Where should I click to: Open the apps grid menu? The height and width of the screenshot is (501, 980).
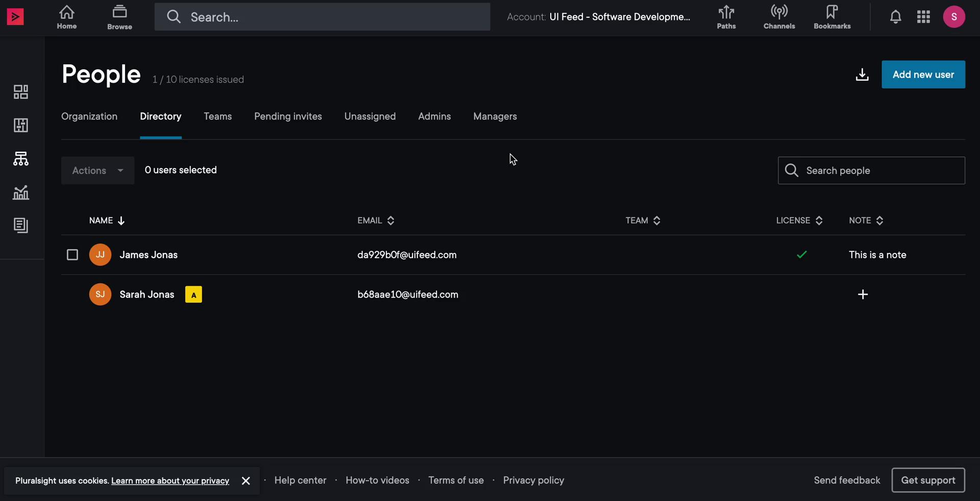tap(923, 17)
